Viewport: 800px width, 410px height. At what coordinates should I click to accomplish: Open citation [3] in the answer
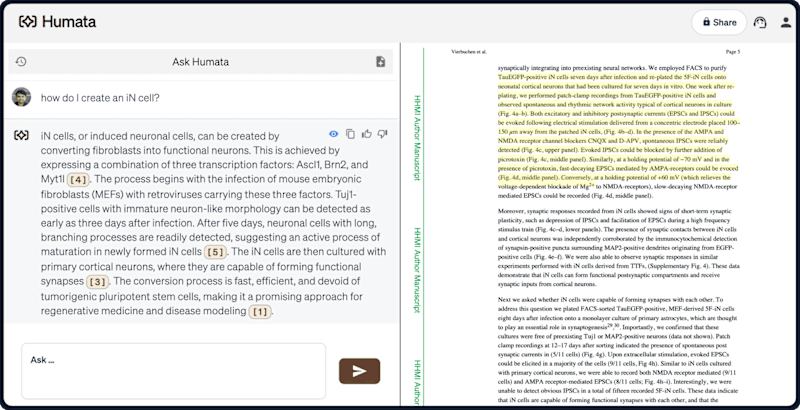pyautogui.click(x=97, y=281)
